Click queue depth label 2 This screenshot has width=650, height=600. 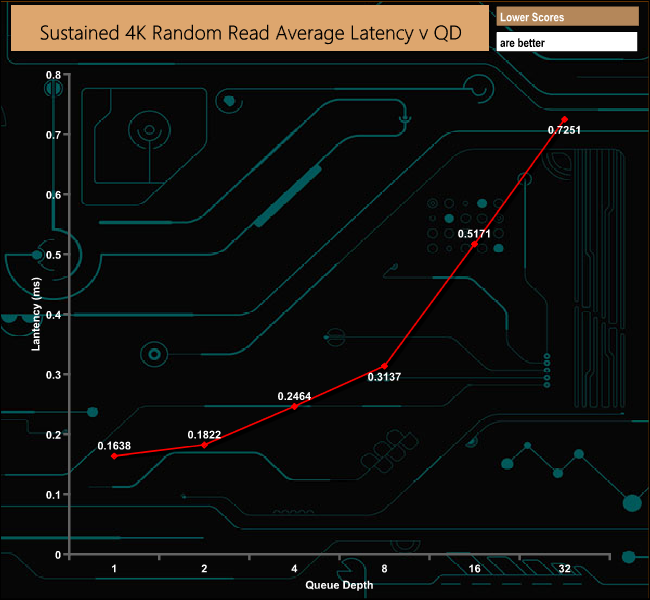pyautogui.click(x=204, y=568)
